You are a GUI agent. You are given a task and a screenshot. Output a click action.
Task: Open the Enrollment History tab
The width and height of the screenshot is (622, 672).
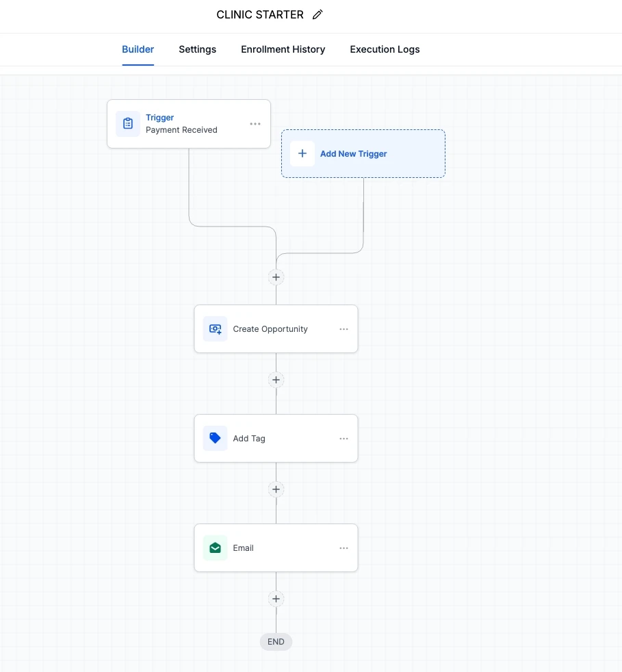pyautogui.click(x=283, y=49)
